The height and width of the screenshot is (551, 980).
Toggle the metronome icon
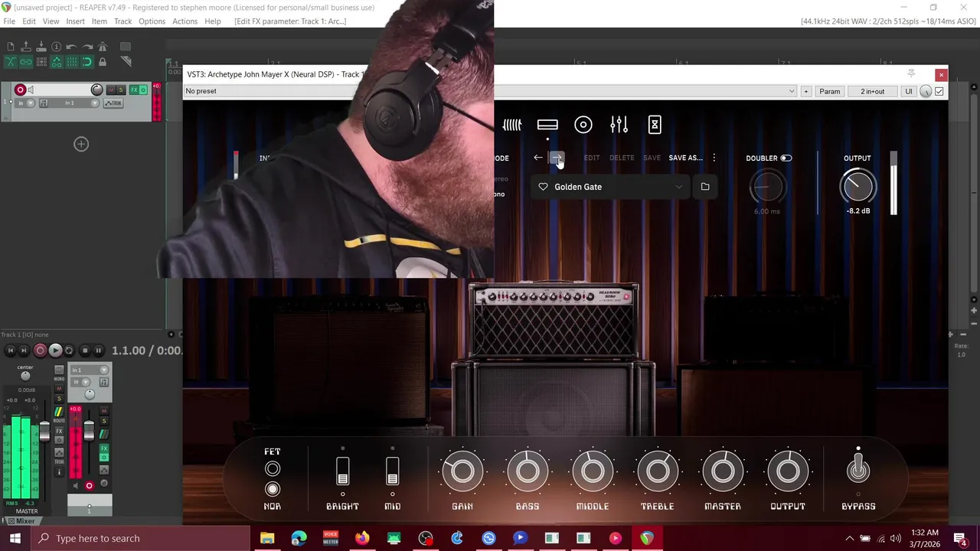(x=103, y=47)
